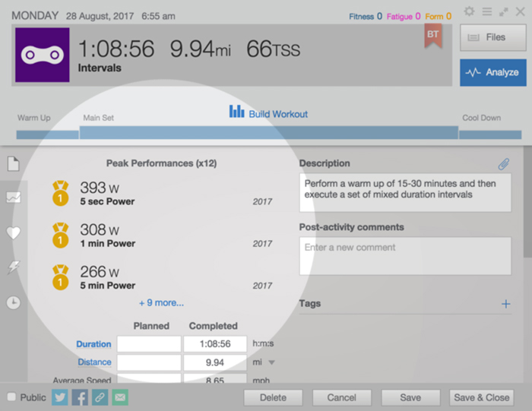The width and height of the screenshot is (532, 411).
Task: Click the 6:55 am time
Action: (x=158, y=16)
